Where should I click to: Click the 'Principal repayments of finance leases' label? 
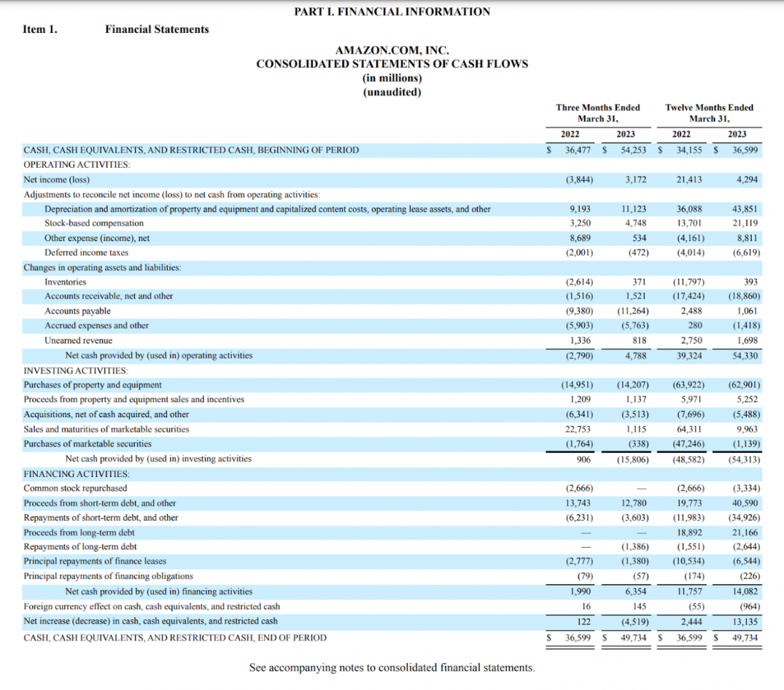(95, 561)
